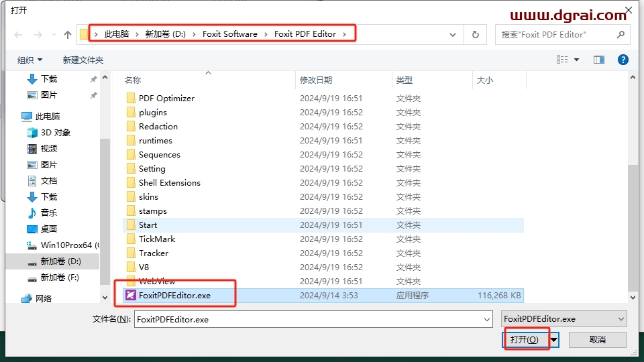Screen dimensions: 644x362
Task: Click the sidebar scroll down arrow
Action: (x=105, y=298)
